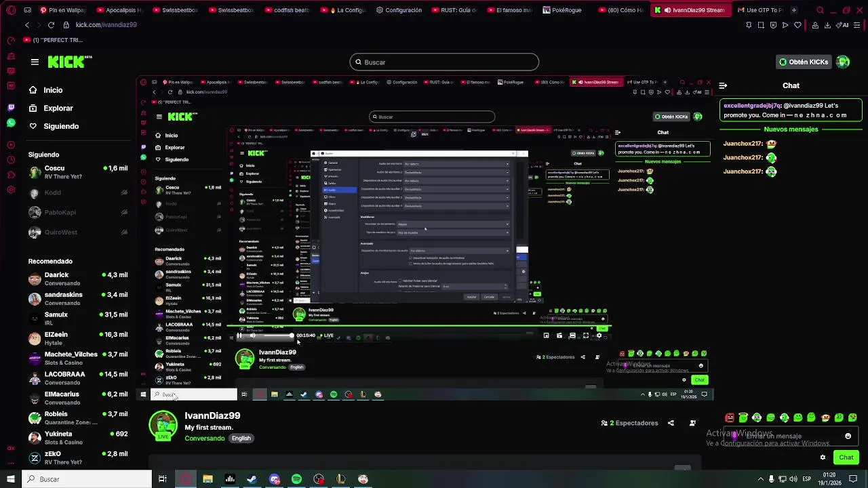Click the 2 Espectadores viewer count
This screenshot has width=868, height=488.
coord(629,423)
